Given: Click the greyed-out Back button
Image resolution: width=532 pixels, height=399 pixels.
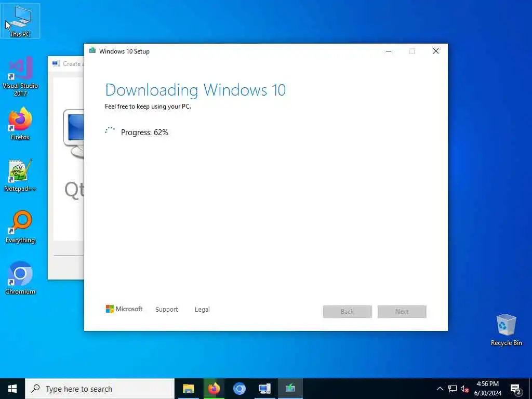Looking at the screenshot, I should [x=348, y=312].
